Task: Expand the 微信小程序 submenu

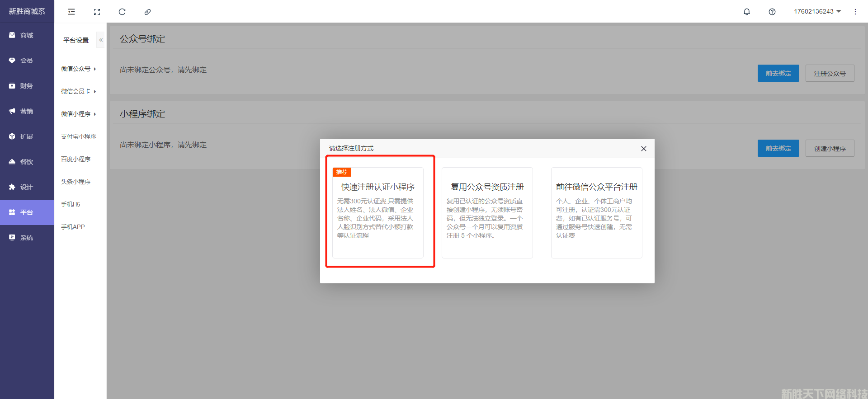Action: tap(79, 114)
